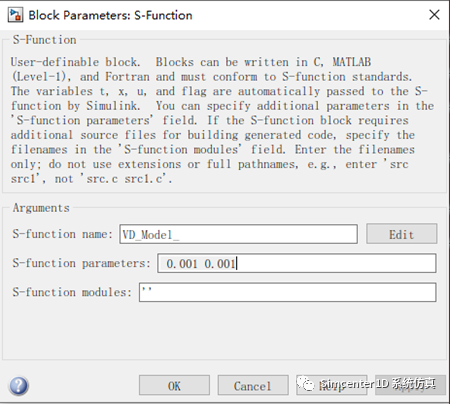Click the Simcenter 1D watermark text
450x404 pixels.
pyautogui.click(x=378, y=384)
